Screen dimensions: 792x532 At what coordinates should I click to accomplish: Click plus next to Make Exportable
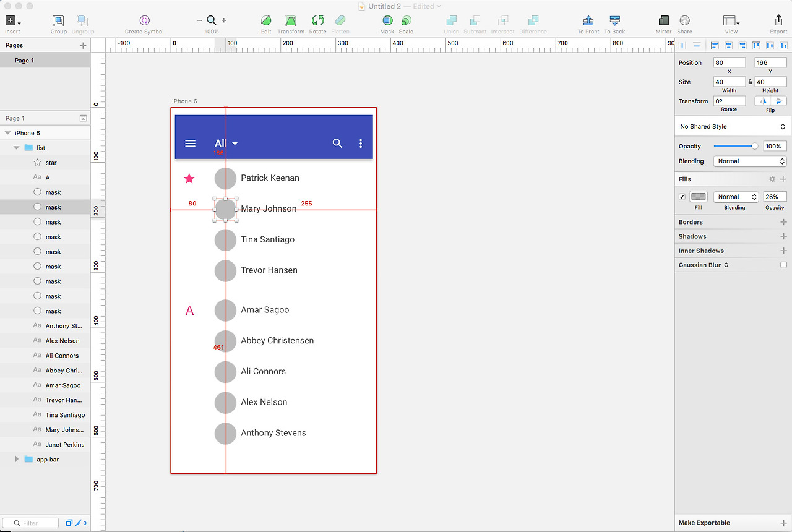click(x=783, y=523)
